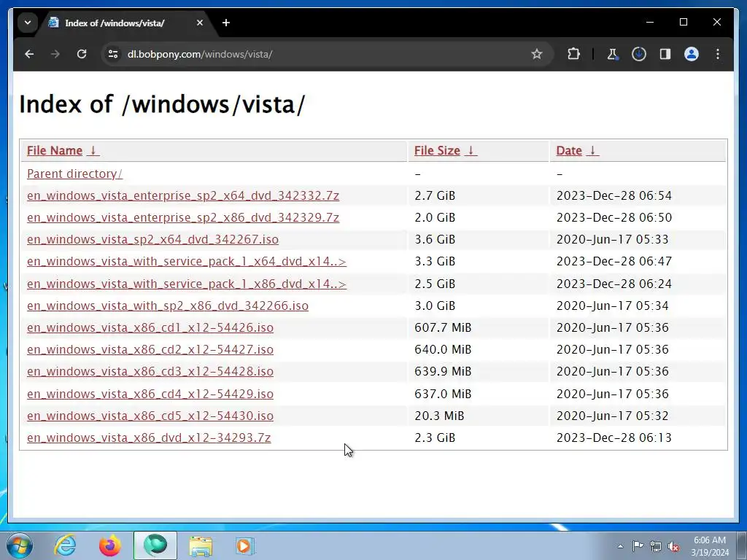Click the Index of /windows/vista/ heading
Screen dimensions: 747x560
click(162, 104)
